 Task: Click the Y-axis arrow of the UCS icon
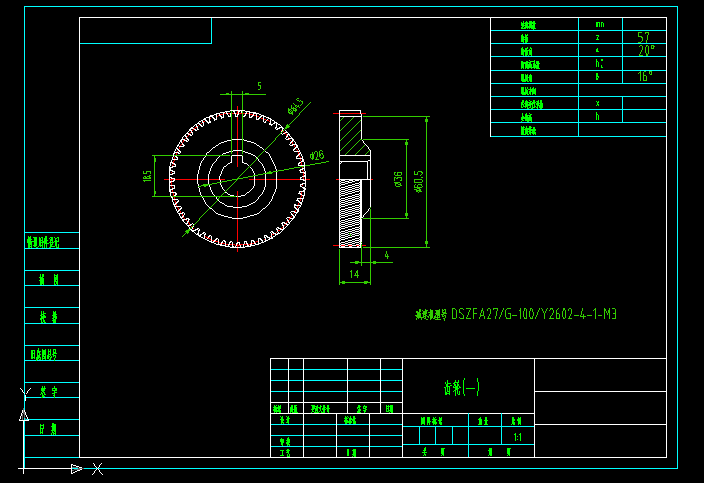point(23,414)
